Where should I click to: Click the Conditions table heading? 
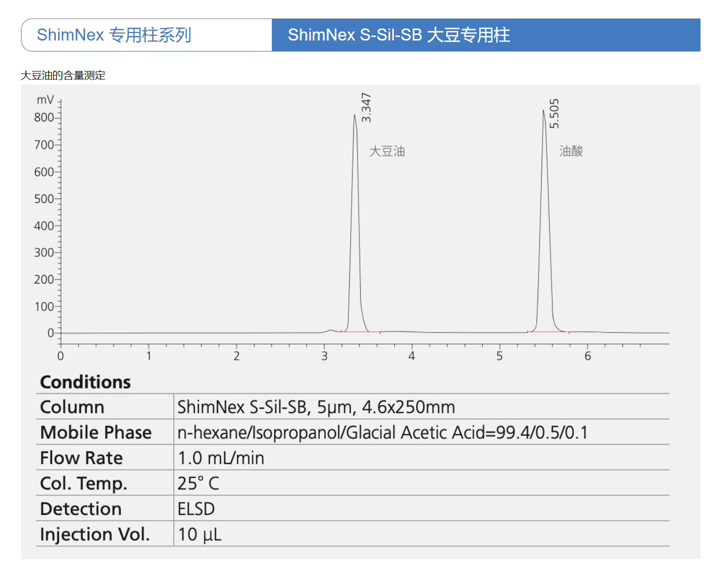coord(85,382)
